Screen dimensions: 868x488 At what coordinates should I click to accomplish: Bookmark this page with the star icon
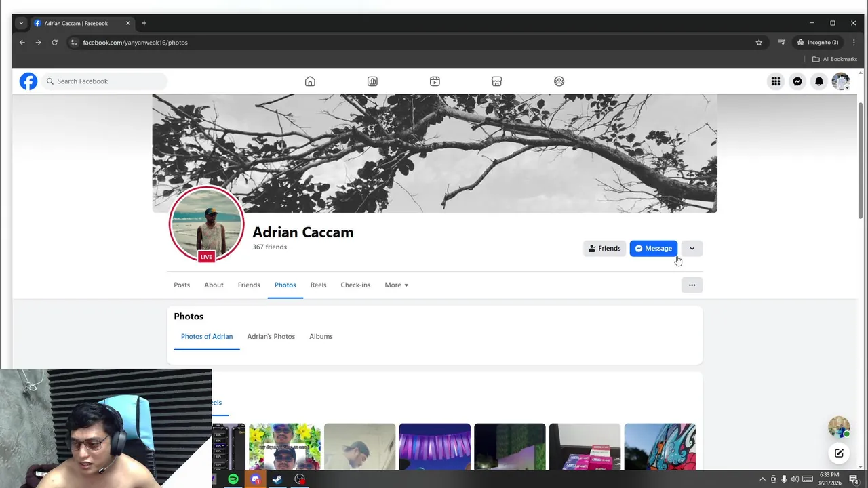coord(759,42)
